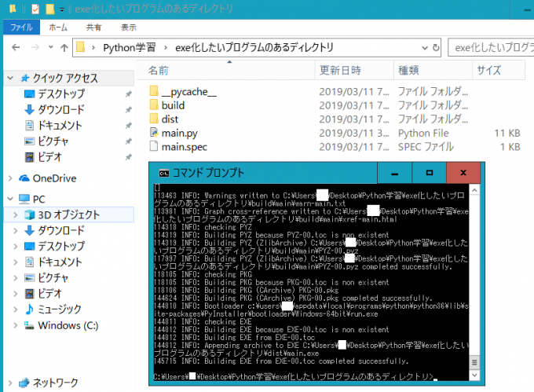This screenshot has height=392, width=534.
Task: Open ミュージック under PC in the sidebar
Action: (x=60, y=309)
